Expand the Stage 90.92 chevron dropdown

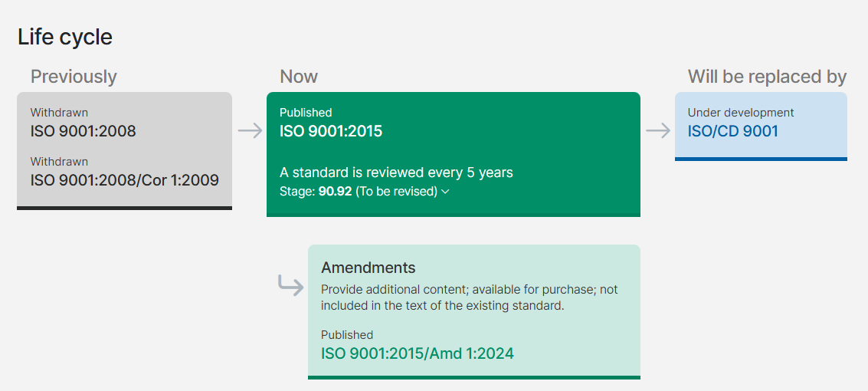tap(445, 192)
